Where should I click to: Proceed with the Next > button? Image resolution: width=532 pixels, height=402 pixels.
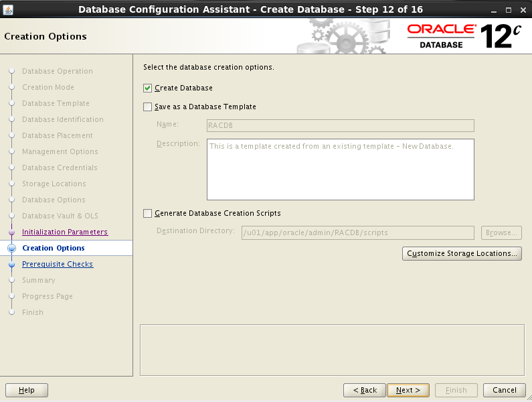pos(408,390)
